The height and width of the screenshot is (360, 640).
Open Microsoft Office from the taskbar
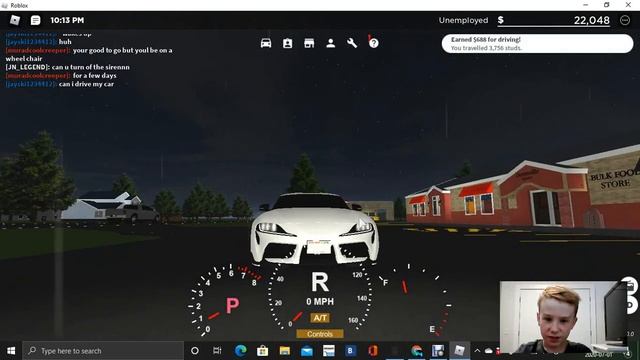click(372, 351)
